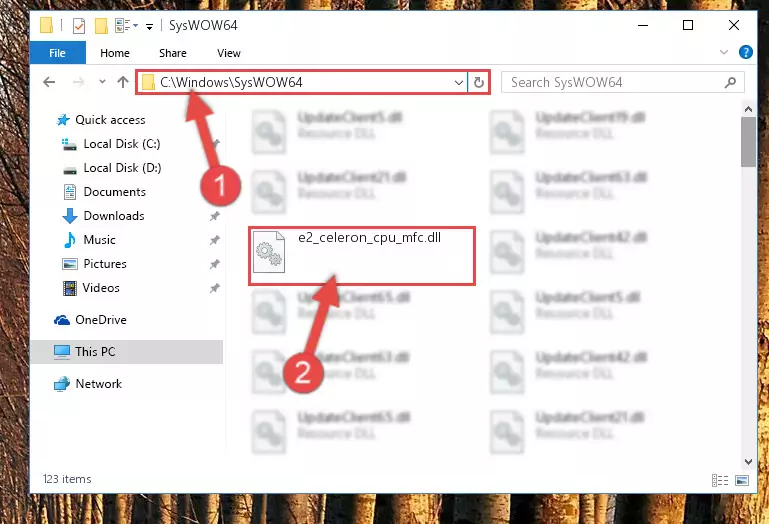This screenshot has height=524, width=769.
Task: Click the Pictures pin icon
Action: [x=214, y=264]
